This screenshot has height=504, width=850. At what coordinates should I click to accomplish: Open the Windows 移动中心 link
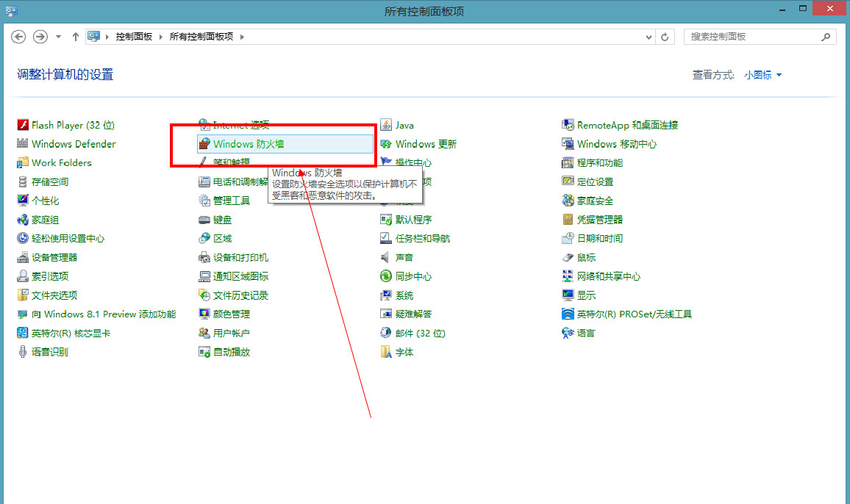click(x=616, y=143)
